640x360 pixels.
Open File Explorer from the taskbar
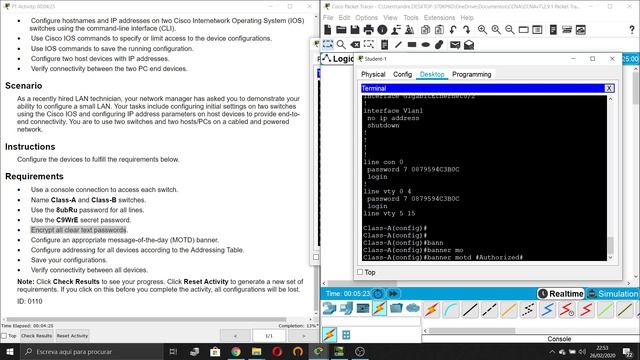click(256, 351)
